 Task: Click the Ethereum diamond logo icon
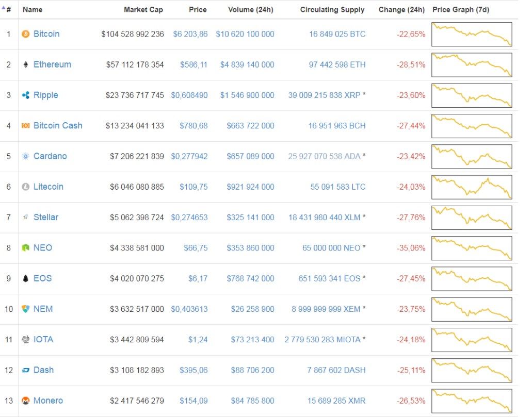pos(25,64)
